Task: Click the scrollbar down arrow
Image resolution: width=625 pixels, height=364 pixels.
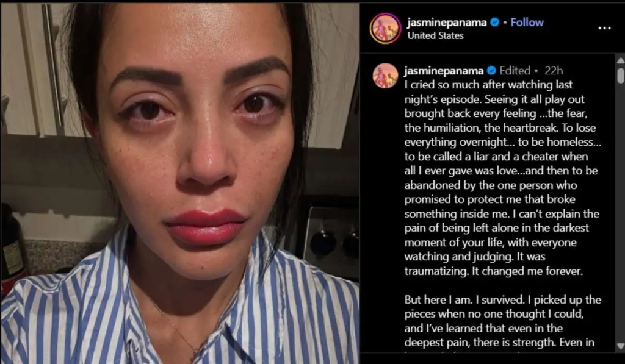Action: (621, 346)
